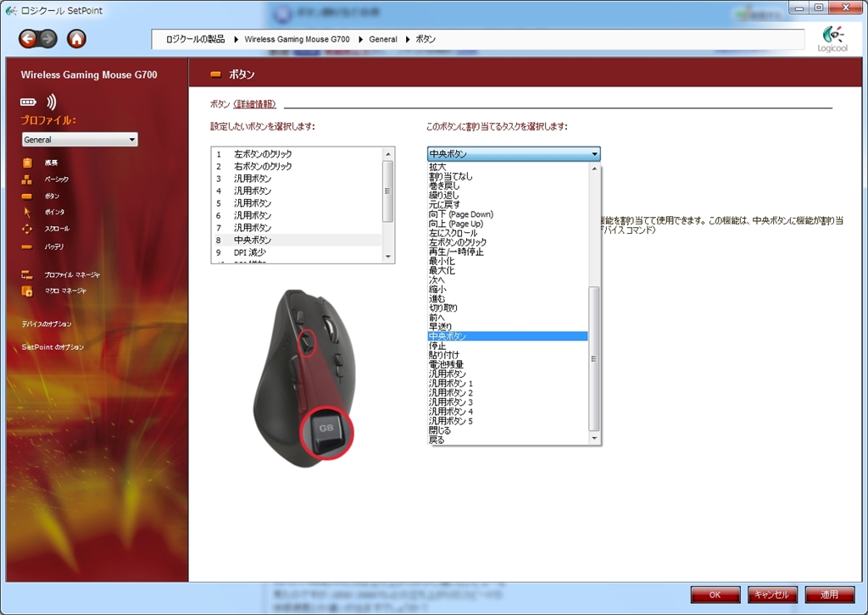Click the button list scroll-down arrow

point(388,256)
